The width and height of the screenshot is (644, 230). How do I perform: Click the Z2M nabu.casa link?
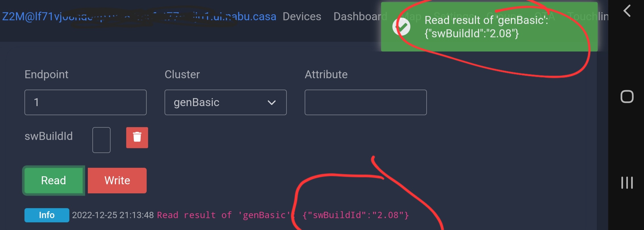(x=139, y=16)
